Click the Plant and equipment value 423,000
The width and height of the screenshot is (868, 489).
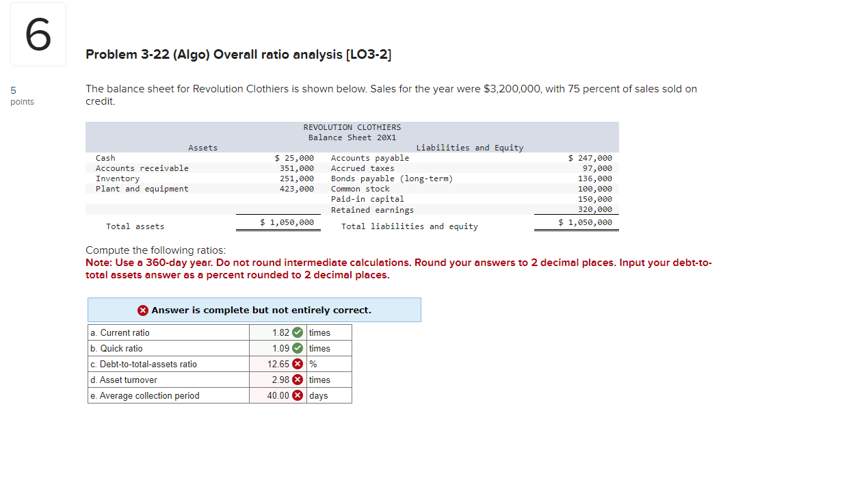[297, 189]
